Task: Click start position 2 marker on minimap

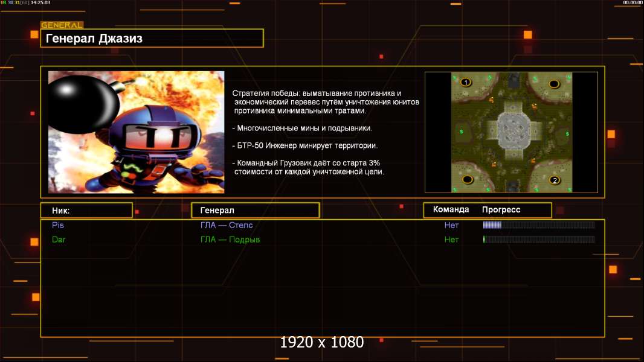Action: click(x=555, y=180)
